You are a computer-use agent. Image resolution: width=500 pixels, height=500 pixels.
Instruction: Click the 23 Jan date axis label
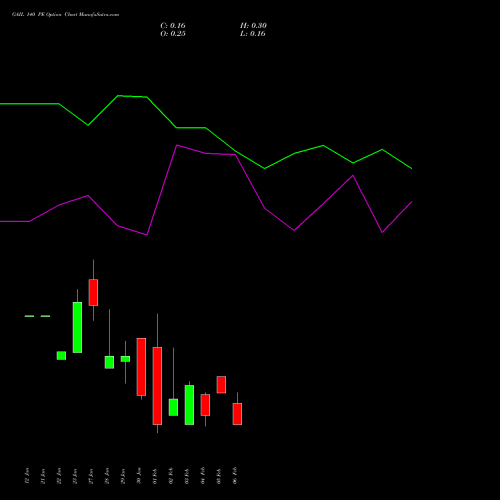coord(75,476)
